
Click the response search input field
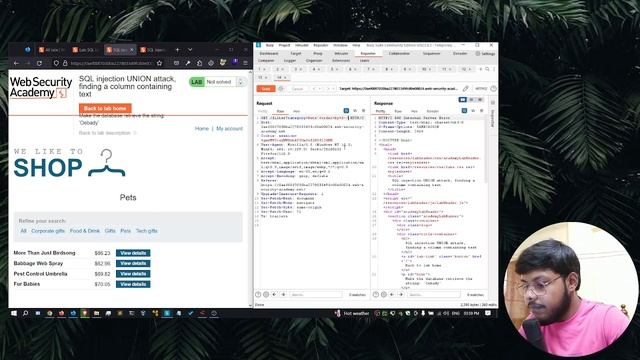(x=433, y=294)
